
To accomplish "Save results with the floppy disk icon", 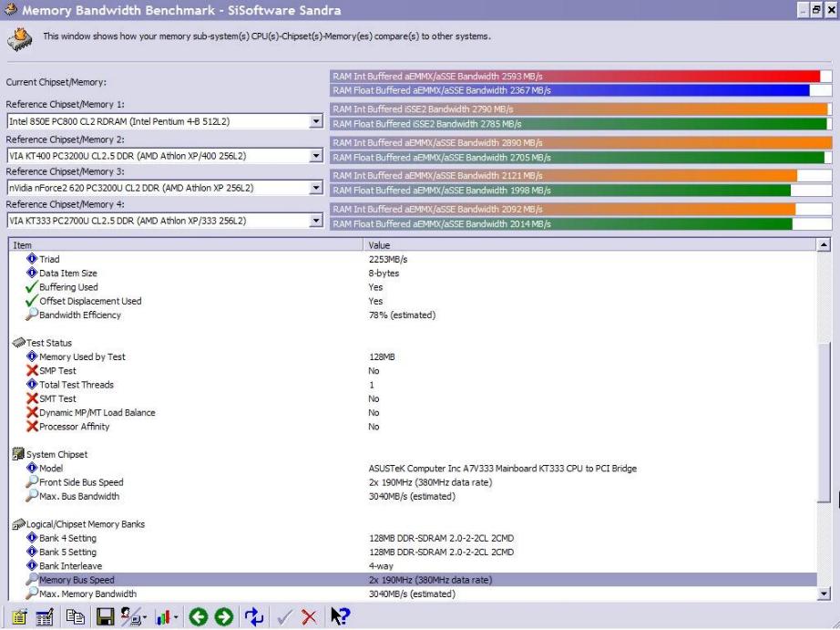I will pyautogui.click(x=105, y=617).
